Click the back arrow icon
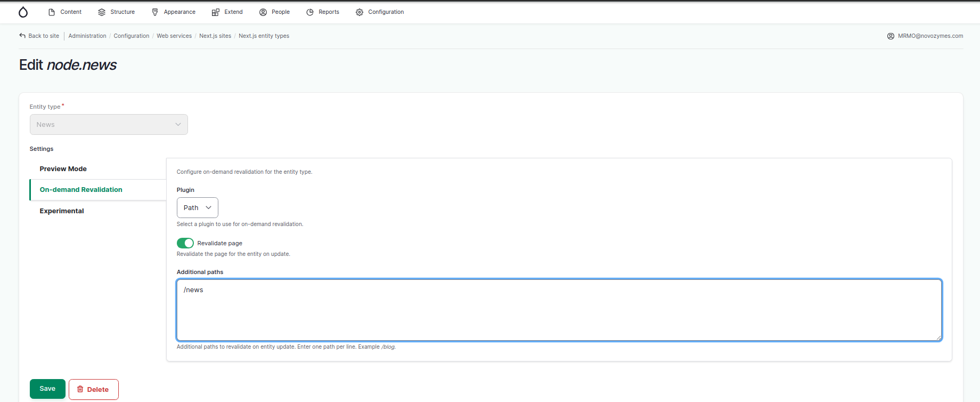This screenshot has width=980, height=402. click(22, 36)
